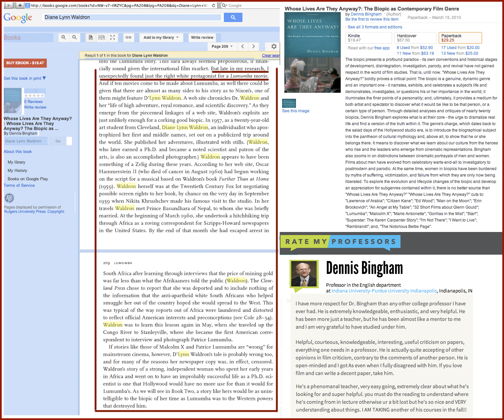
Task: Get link to this book page
Action: 129,38
